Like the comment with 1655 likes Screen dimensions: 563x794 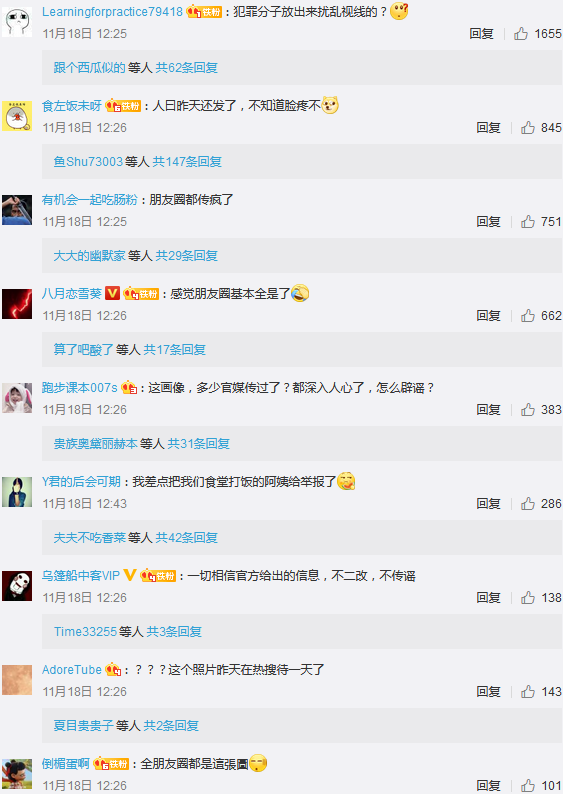pos(521,34)
